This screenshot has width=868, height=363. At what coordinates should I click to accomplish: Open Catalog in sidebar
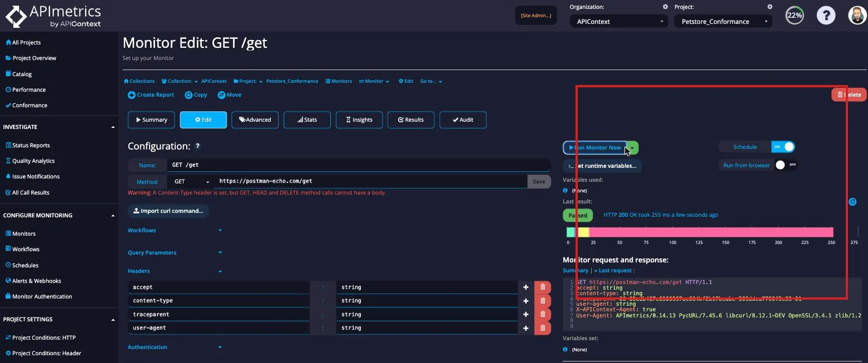click(x=18, y=74)
